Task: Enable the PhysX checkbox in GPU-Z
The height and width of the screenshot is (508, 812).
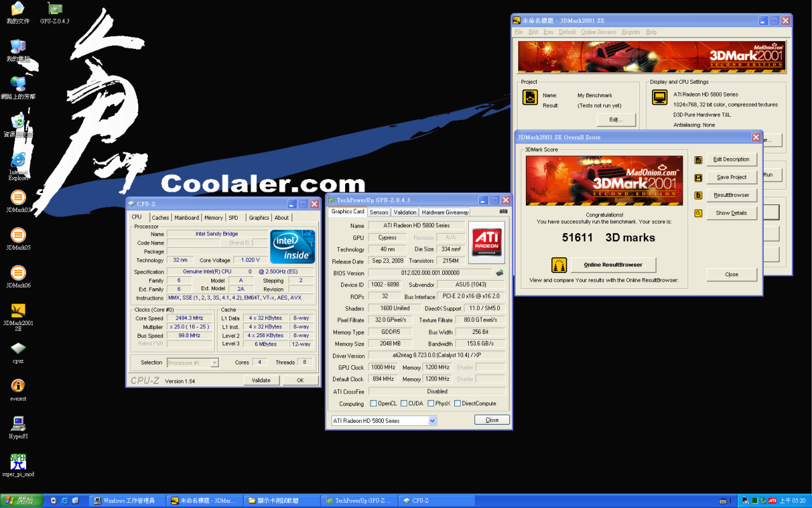Action: (x=431, y=404)
